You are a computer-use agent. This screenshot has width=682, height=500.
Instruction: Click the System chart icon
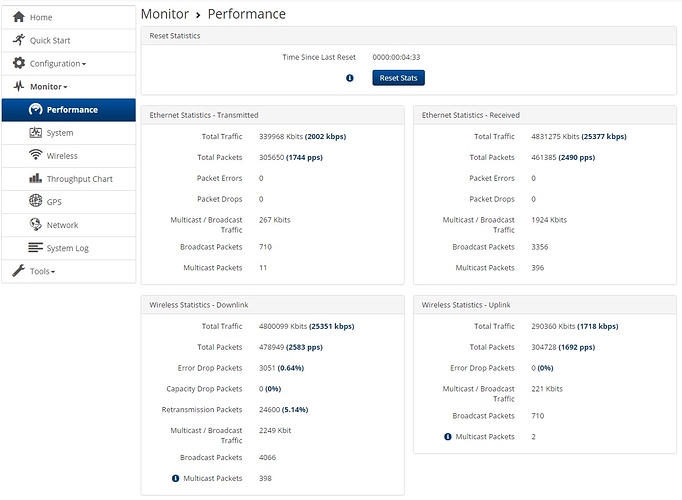36,132
